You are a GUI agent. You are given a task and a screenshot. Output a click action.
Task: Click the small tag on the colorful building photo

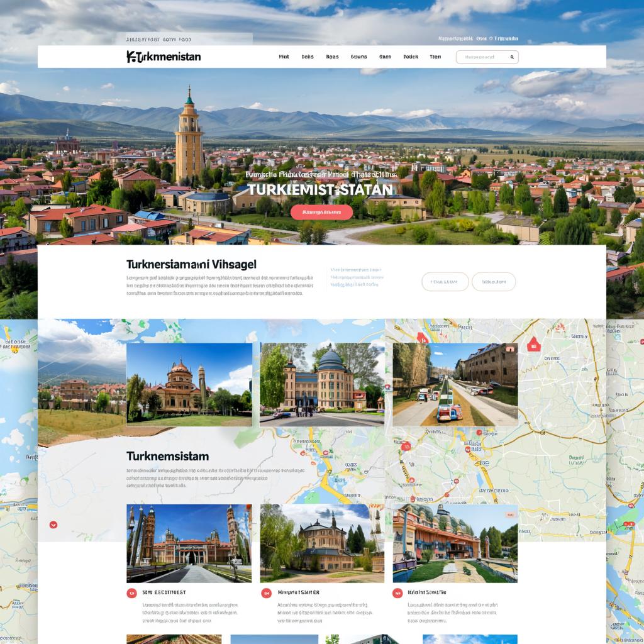click(x=509, y=514)
